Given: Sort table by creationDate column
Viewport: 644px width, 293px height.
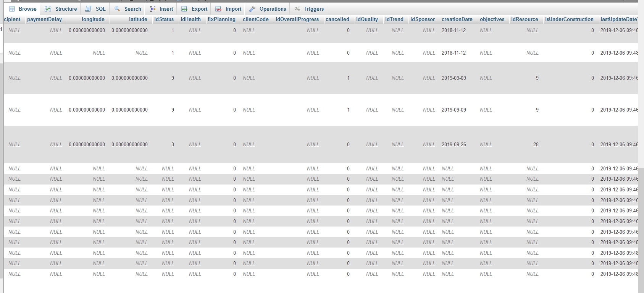Looking at the screenshot, I should (x=457, y=19).
